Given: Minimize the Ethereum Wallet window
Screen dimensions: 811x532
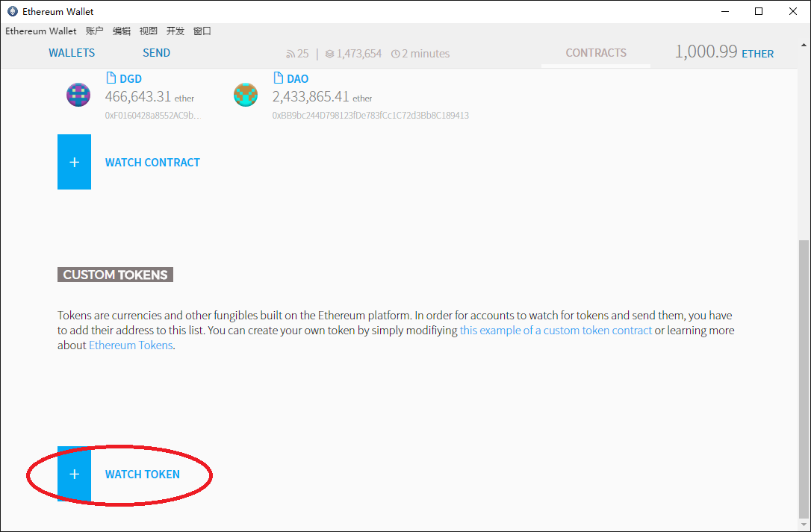Looking at the screenshot, I should tap(724, 11).
